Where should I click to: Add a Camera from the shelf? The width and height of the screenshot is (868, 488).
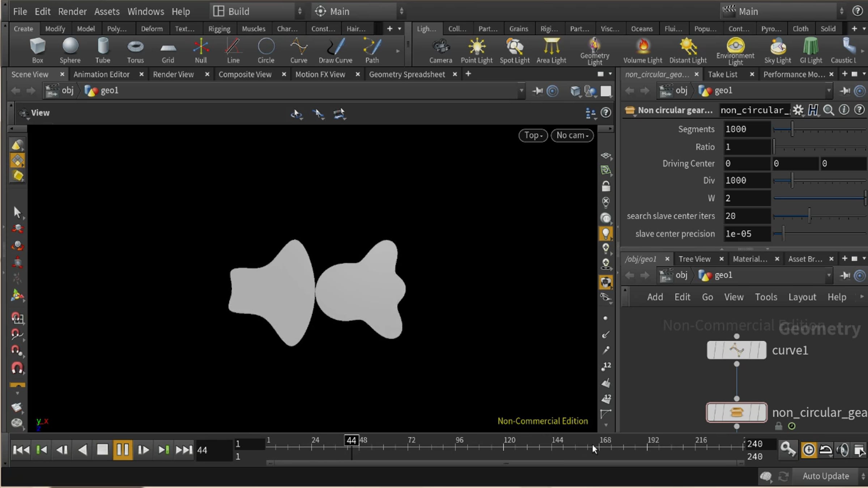pos(441,51)
